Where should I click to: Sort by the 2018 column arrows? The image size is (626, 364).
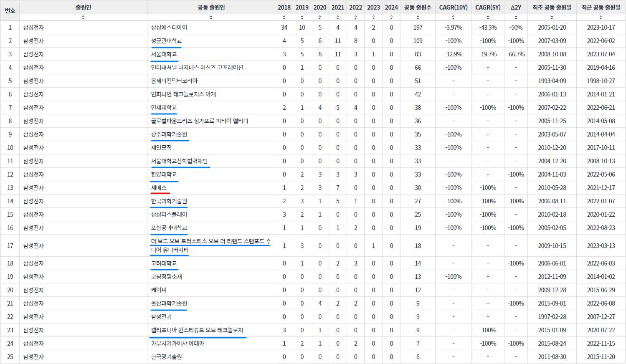tap(284, 18)
